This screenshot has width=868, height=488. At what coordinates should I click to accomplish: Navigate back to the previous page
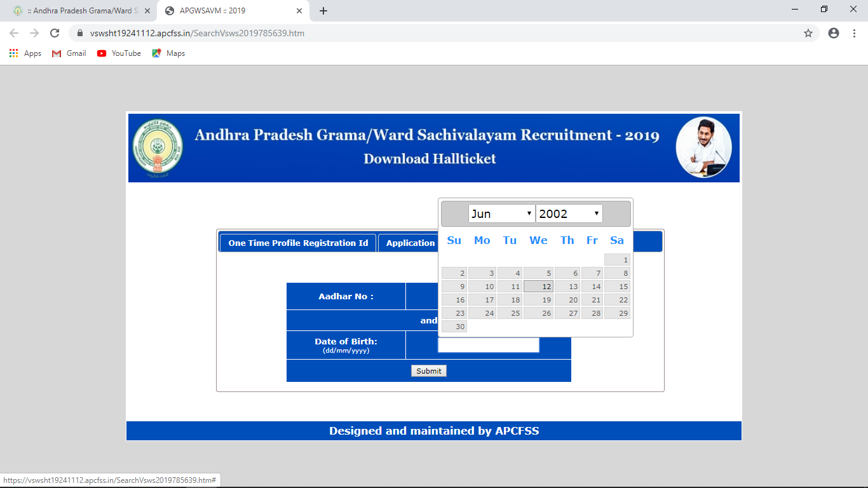coord(14,33)
